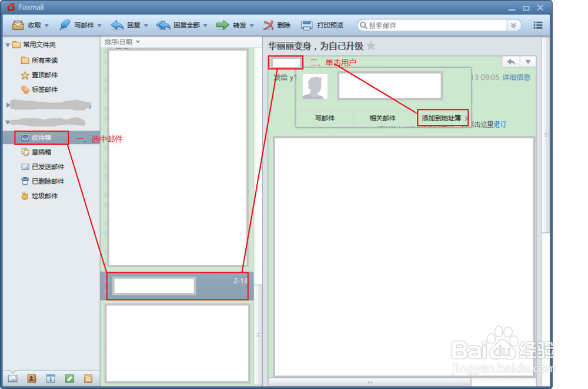Select the mail dated 2-13 in list
The height and width of the screenshot is (389, 588).
[177, 286]
